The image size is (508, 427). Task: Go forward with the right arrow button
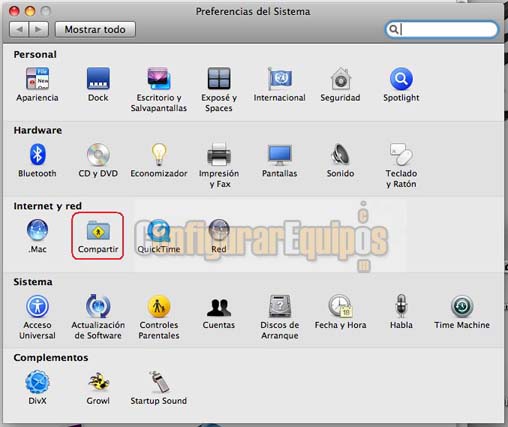click(x=39, y=29)
